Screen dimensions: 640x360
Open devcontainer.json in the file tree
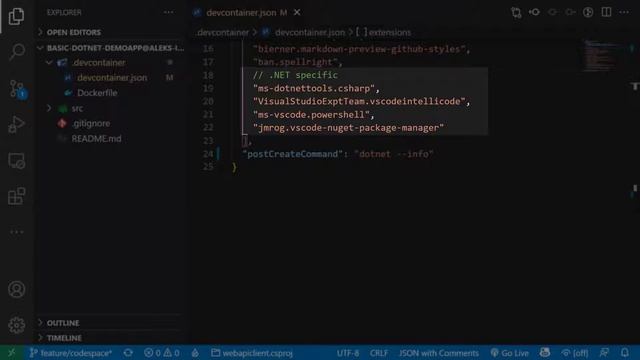click(x=112, y=78)
